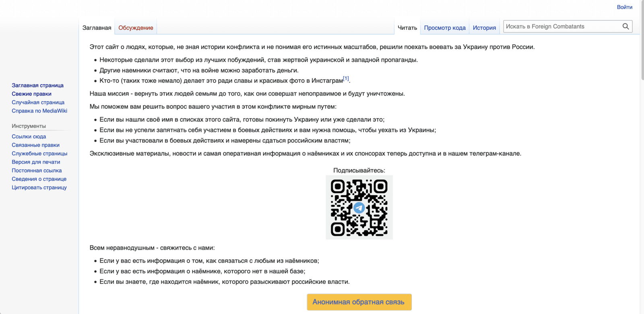Image resolution: width=644 pixels, height=314 pixels.
Task: Click the bullet starting 'Если вы участвовали в боевых'
Action: 225,140
